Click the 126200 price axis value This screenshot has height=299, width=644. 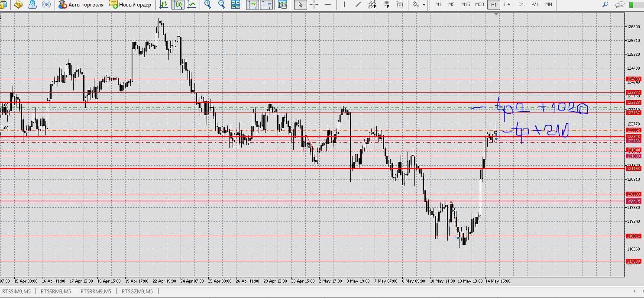(633, 26)
